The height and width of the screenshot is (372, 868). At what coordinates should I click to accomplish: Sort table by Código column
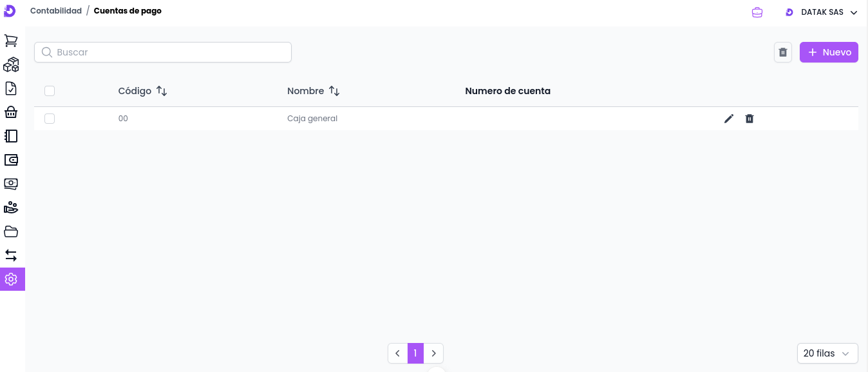[162, 92]
